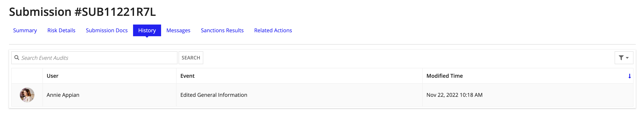The image size is (644, 117).
Task: Switch to the Summary tab
Action: click(x=25, y=30)
